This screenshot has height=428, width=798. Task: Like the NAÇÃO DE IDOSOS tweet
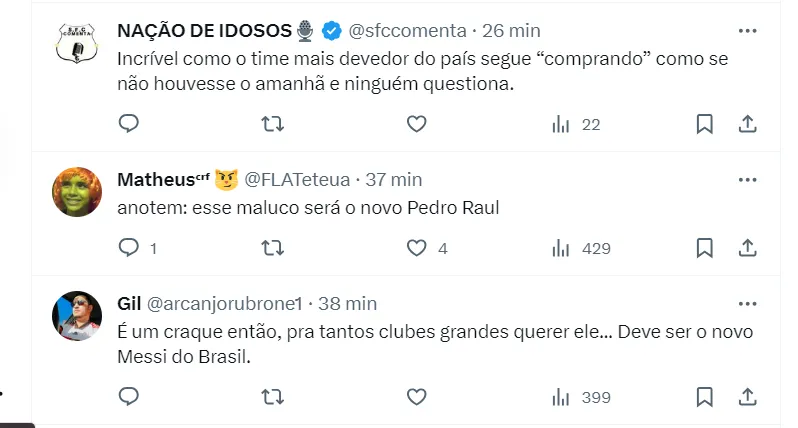(416, 124)
